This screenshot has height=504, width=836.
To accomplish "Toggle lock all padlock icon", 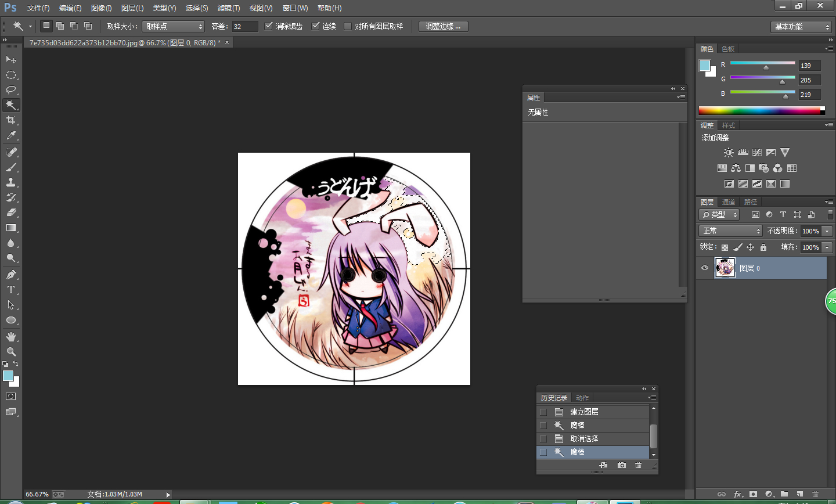I will point(763,247).
